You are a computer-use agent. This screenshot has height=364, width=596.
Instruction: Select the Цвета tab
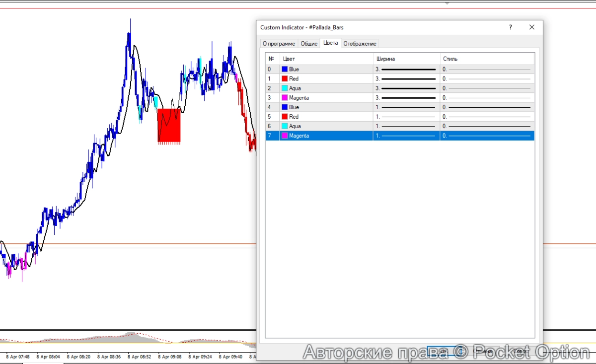[x=330, y=43]
